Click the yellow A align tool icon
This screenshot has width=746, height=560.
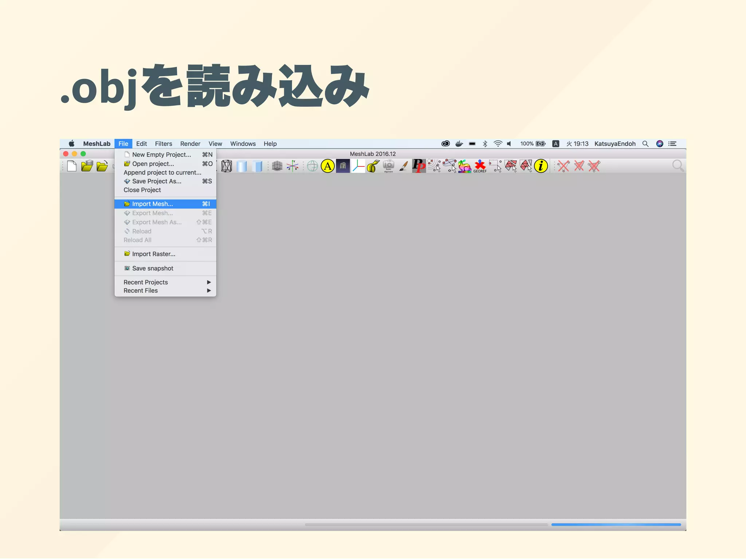(x=328, y=166)
